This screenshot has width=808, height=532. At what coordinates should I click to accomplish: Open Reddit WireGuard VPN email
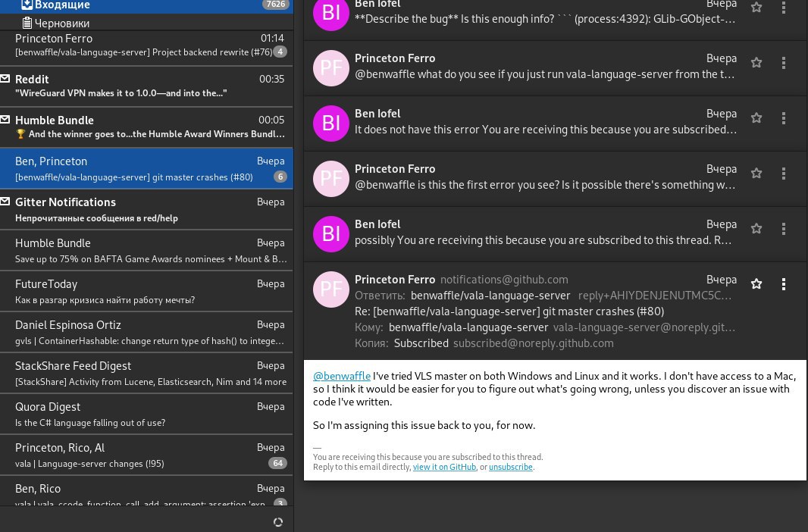pos(146,86)
